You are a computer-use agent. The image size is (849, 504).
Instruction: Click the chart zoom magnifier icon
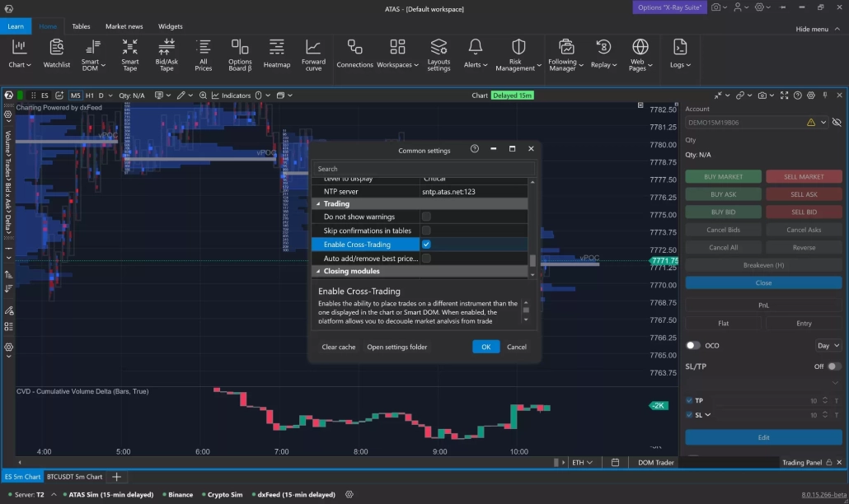(203, 96)
